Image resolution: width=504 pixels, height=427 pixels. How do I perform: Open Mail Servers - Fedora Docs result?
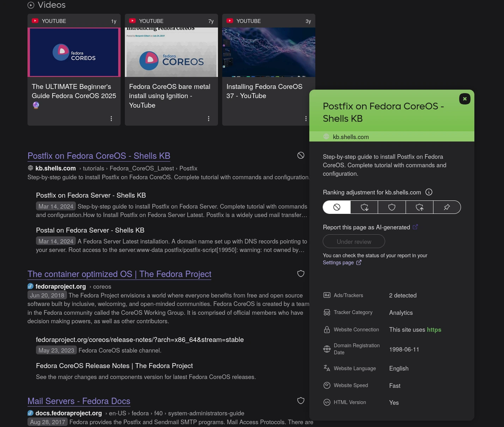pos(79,401)
